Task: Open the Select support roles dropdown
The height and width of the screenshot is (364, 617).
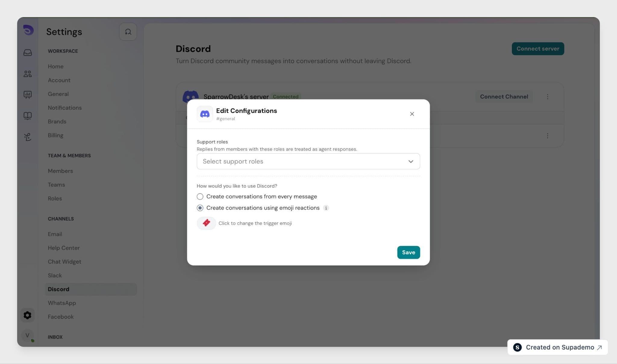Action: [308, 161]
